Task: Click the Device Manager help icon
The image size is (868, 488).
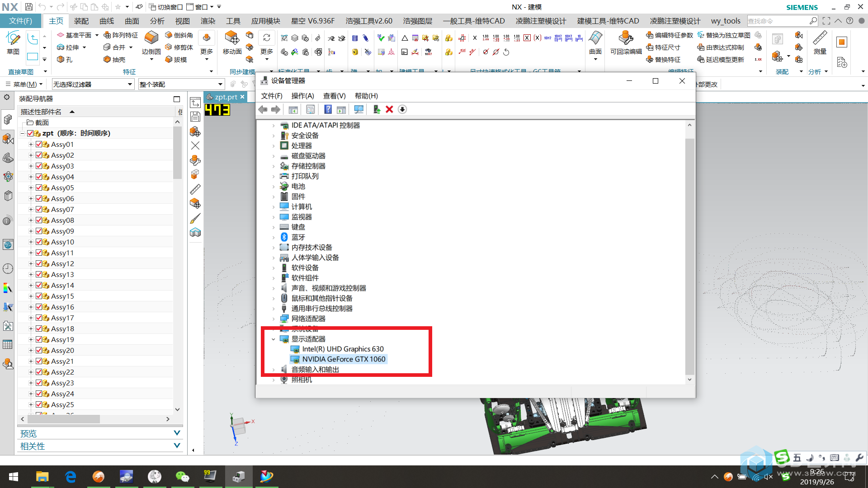Action: coord(328,109)
